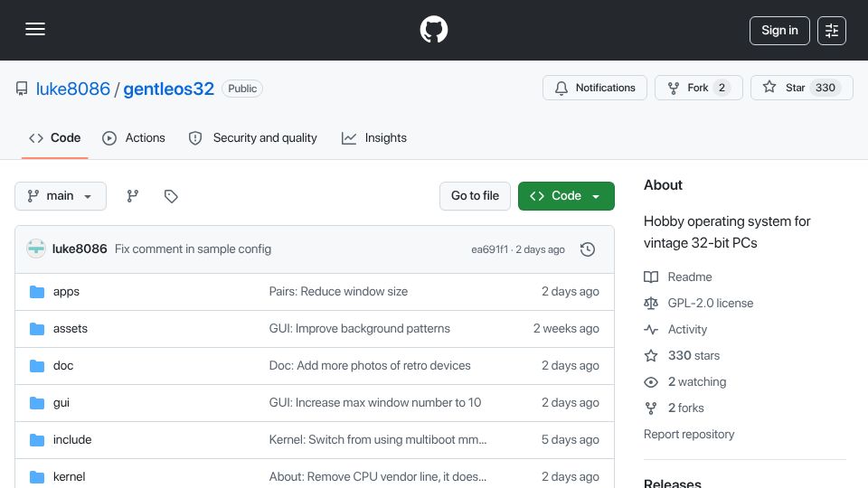Open the apps folder
The height and width of the screenshot is (488, 868).
click(x=66, y=292)
